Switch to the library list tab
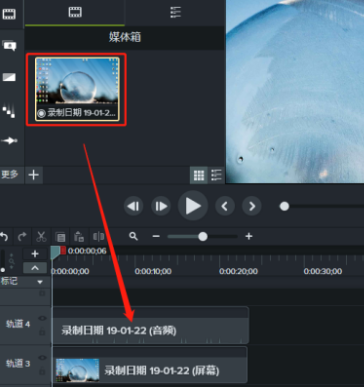Screen dimensions: 364x387 (x=175, y=12)
